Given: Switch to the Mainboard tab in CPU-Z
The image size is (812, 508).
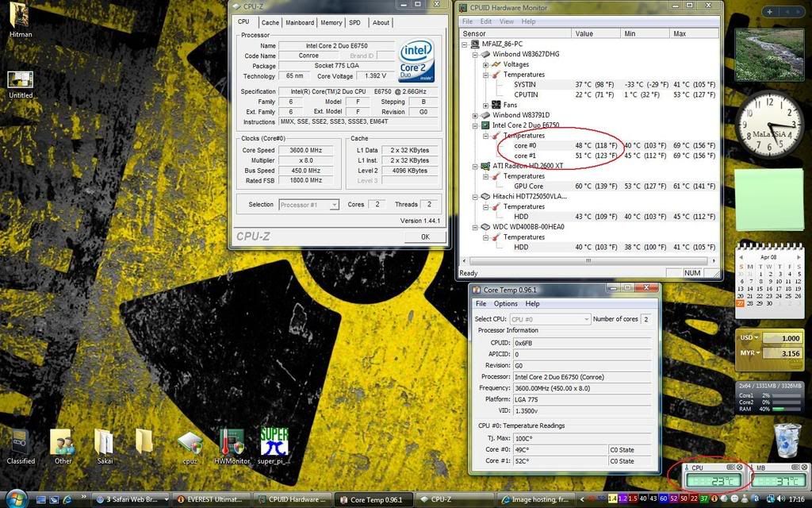Looking at the screenshot, I should pyautogui.click(x=300, y=23).
